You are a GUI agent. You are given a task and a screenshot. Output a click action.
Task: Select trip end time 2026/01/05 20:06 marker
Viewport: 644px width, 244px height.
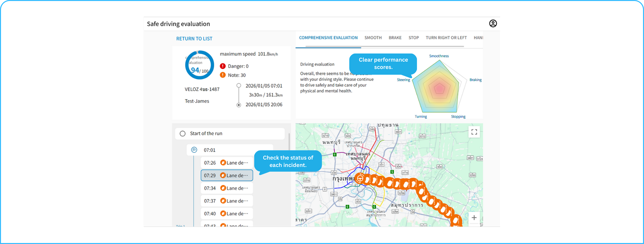tap(239, 105)
